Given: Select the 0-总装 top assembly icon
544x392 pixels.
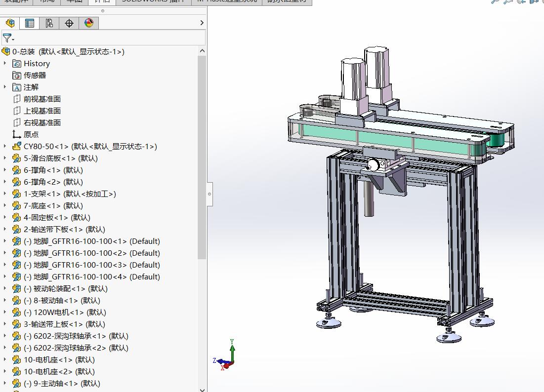Looking at the screenshot, I should tap(6, 52).
